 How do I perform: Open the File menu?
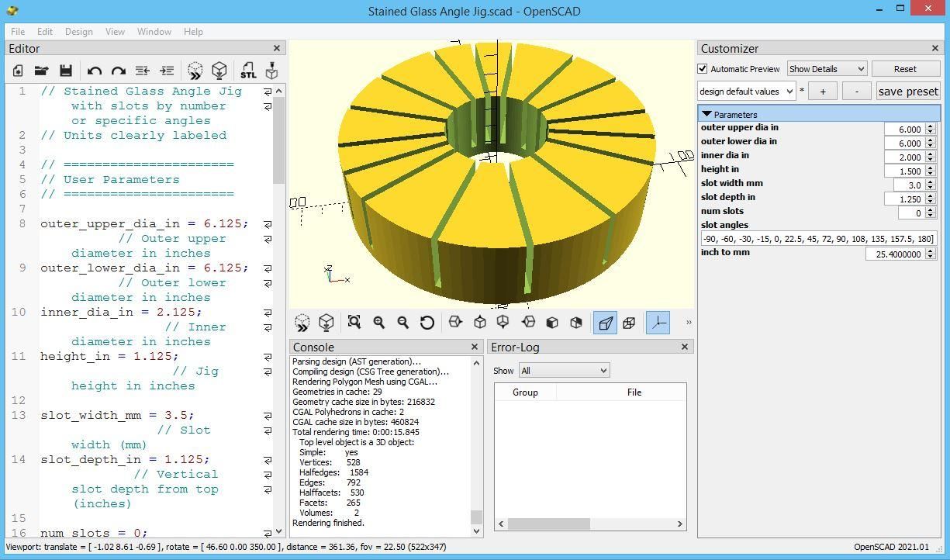pyautogui.click(x=17, y=32)
